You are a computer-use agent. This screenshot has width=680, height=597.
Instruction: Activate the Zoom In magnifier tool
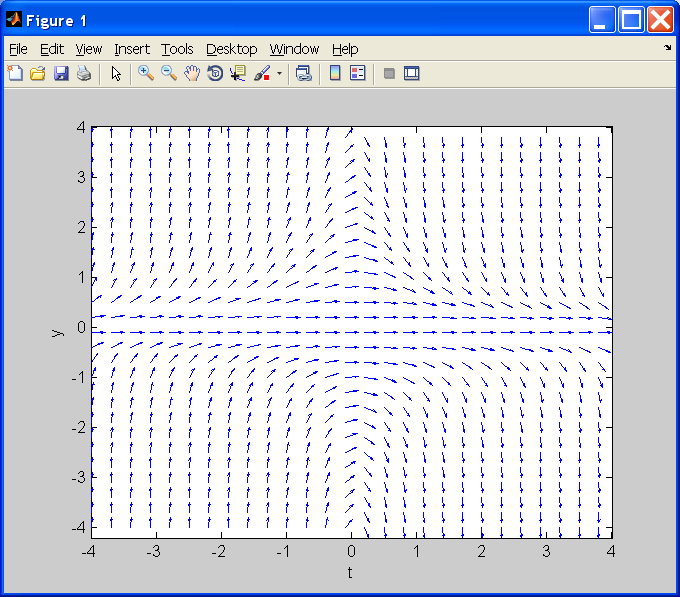point(146,73)
